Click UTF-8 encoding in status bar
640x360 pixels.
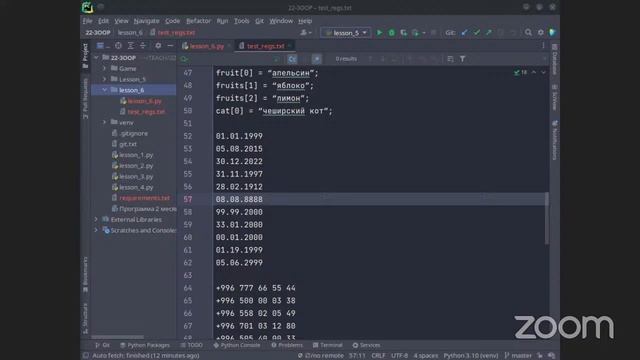point(399,356)
